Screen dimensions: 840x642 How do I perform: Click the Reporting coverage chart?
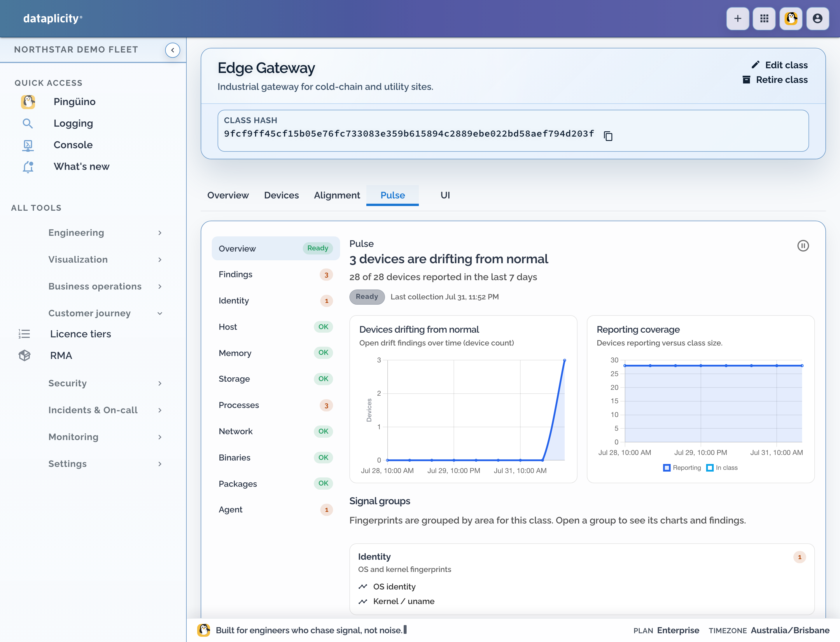pyautogui.click(x=701, y=399)
